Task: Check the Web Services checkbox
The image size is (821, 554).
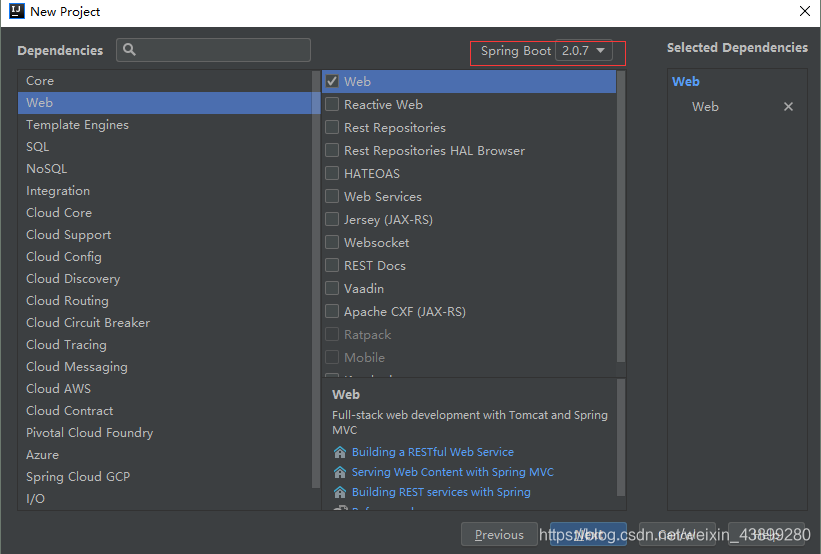Action: [x=332, y=196]
